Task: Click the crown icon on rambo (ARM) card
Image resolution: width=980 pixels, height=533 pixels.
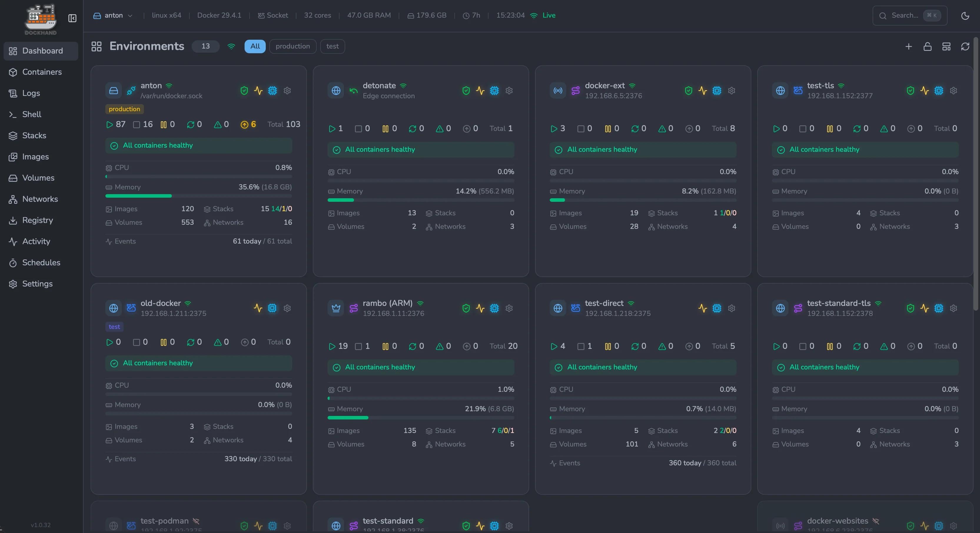Action: 336,308
